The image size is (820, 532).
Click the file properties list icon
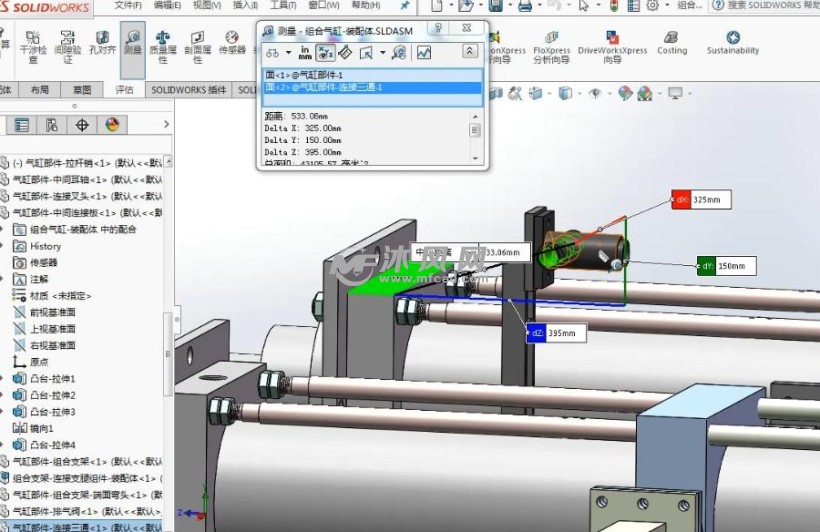pos(633,6)
